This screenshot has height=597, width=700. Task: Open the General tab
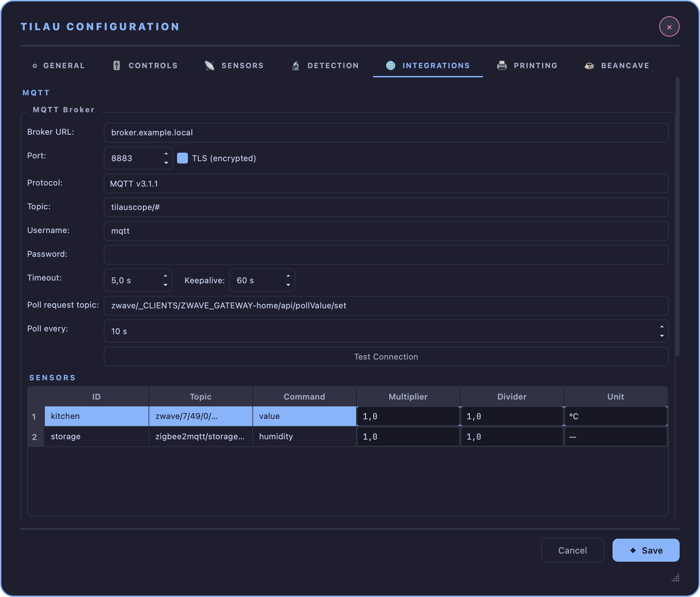pos(58,65)
